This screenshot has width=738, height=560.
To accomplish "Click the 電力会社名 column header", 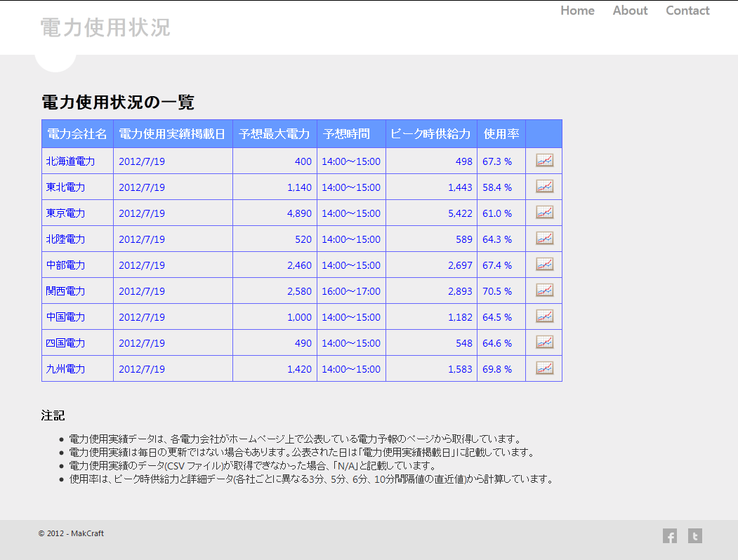I will point(77,134).
